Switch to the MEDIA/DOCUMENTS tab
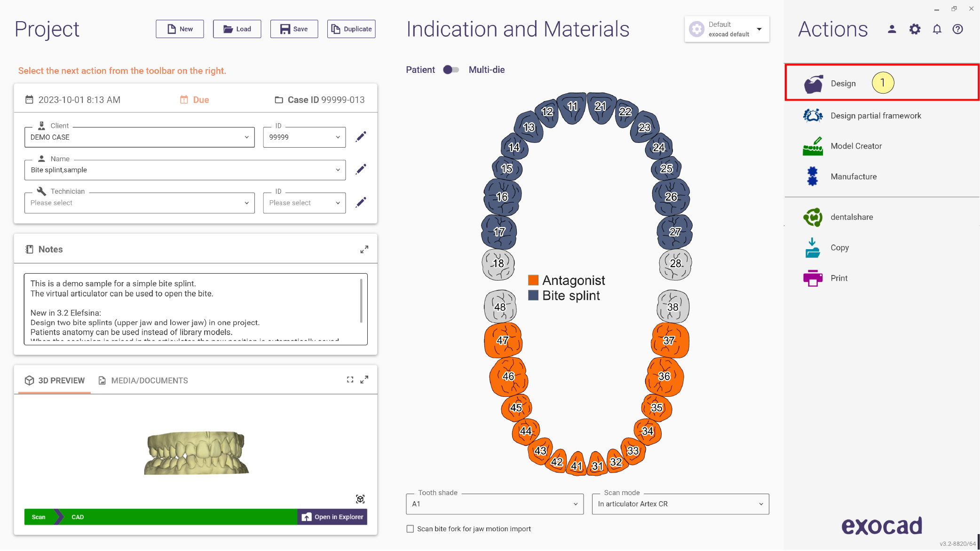 click(x=143, y=381)
